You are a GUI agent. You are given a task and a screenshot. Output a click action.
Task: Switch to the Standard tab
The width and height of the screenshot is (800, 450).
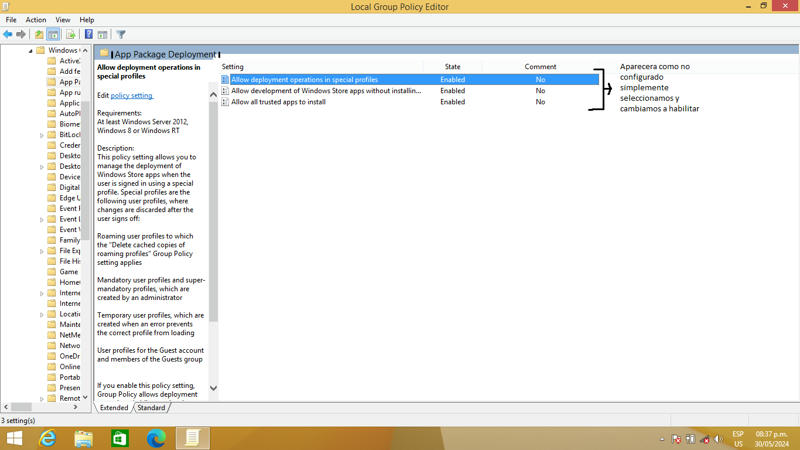[x=151, y=408]
